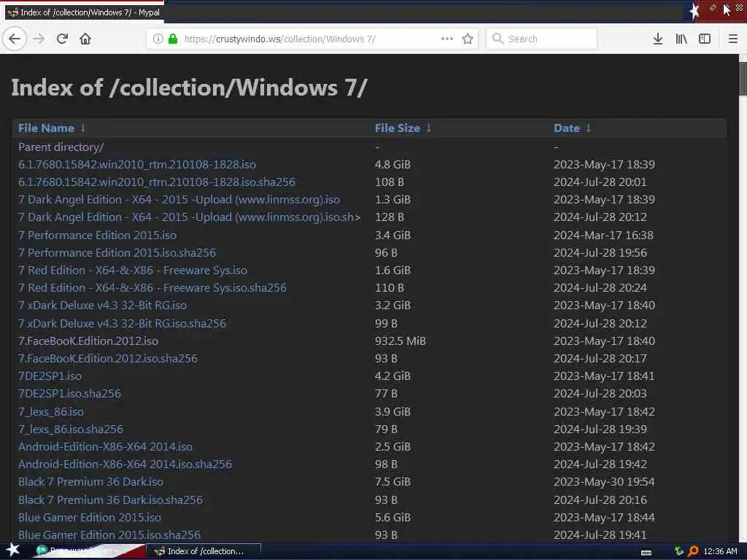Open Android-Edition-X86-X64 2014.iso
This screenshot has height=560, width=747.
pyautogui.click(x=105, y=447)
